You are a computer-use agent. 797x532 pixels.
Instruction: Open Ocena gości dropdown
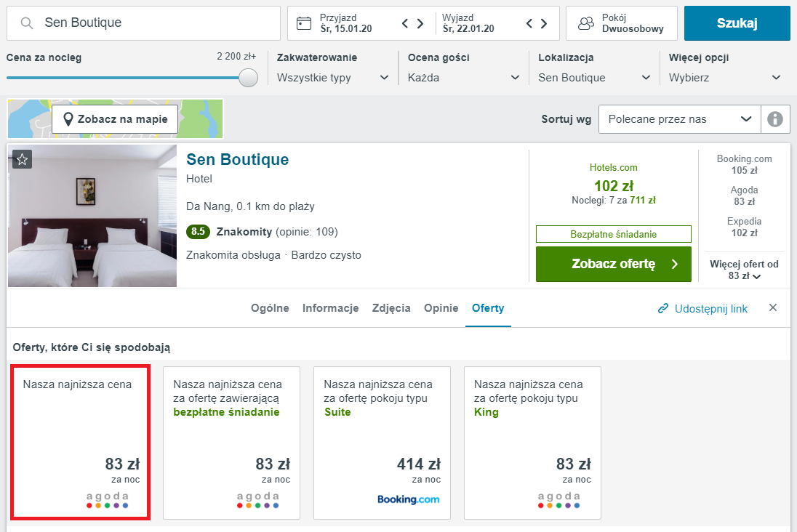463,78
